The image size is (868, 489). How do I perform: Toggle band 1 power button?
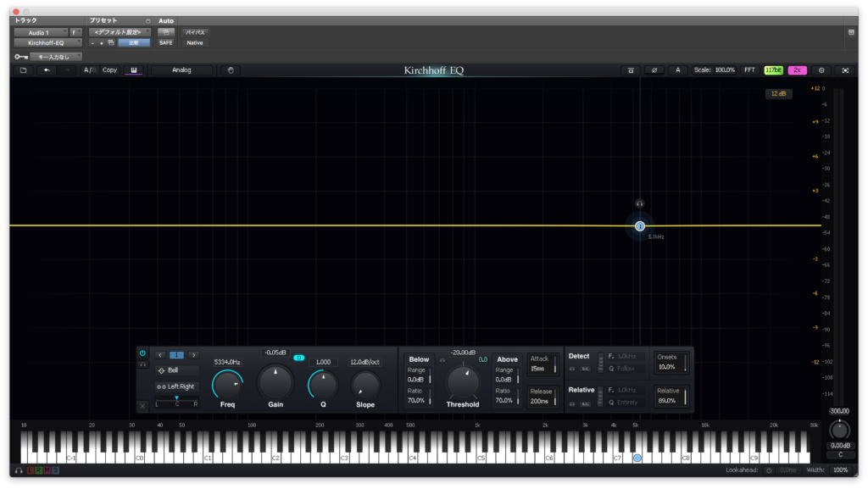coord(142,353)
